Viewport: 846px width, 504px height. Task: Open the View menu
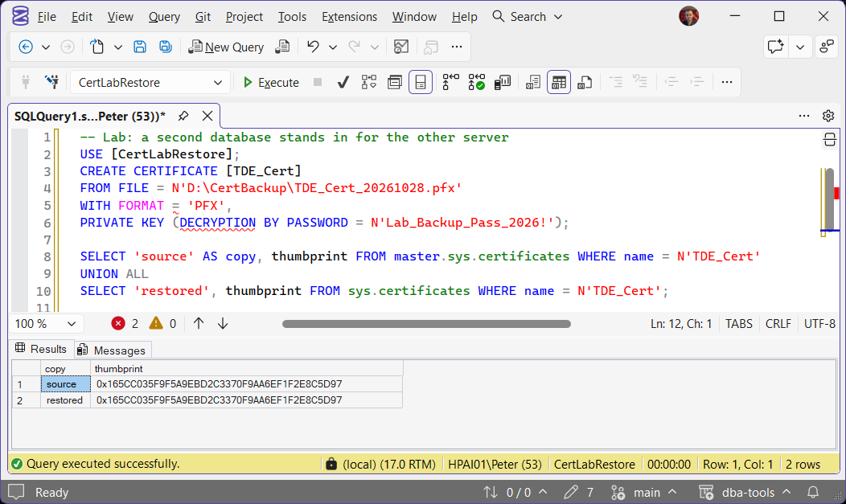[x=121, y=17]
